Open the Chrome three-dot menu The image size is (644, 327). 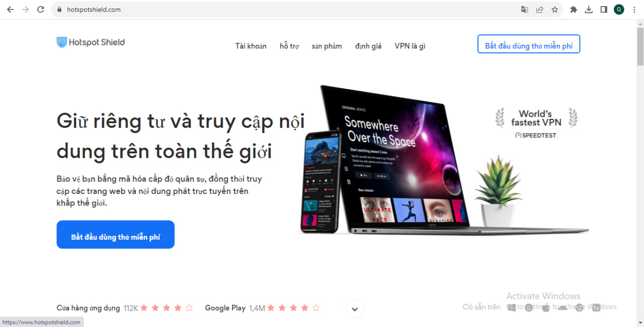click(x=633, y=10)
